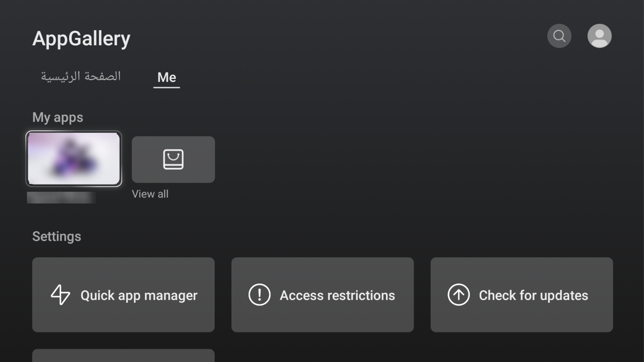Switch to the Me tab
Screen dimensions: 644x362
[x=166, y=77]
